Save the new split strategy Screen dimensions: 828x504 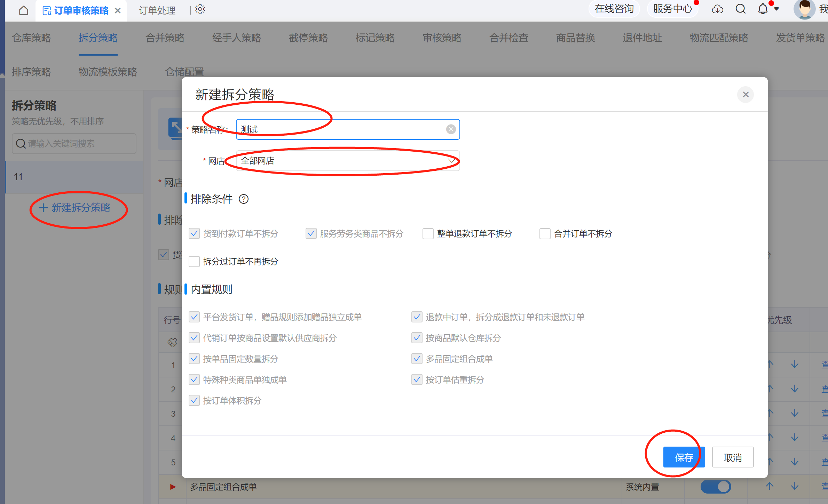click(684, 457)
